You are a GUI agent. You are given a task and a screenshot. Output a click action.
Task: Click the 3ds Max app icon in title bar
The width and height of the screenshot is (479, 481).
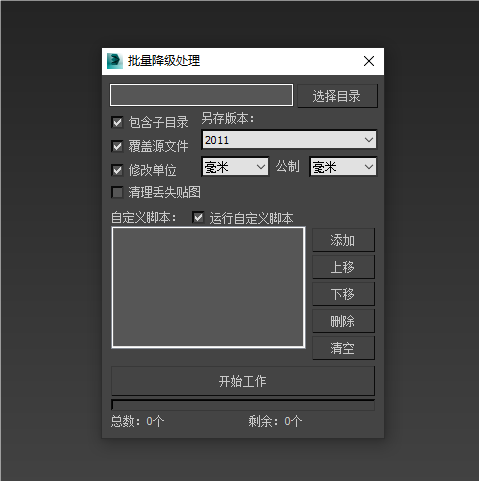pos(115,61)
